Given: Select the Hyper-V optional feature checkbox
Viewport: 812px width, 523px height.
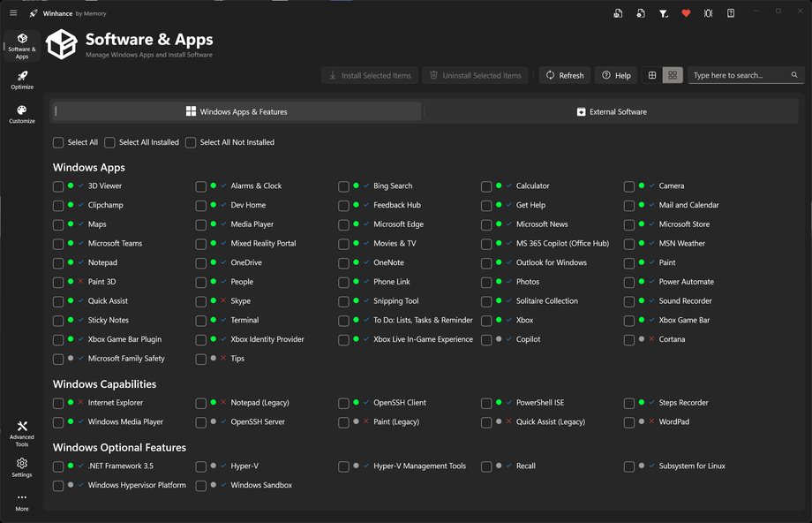Looking at the screenshot, I should point(201,466).
